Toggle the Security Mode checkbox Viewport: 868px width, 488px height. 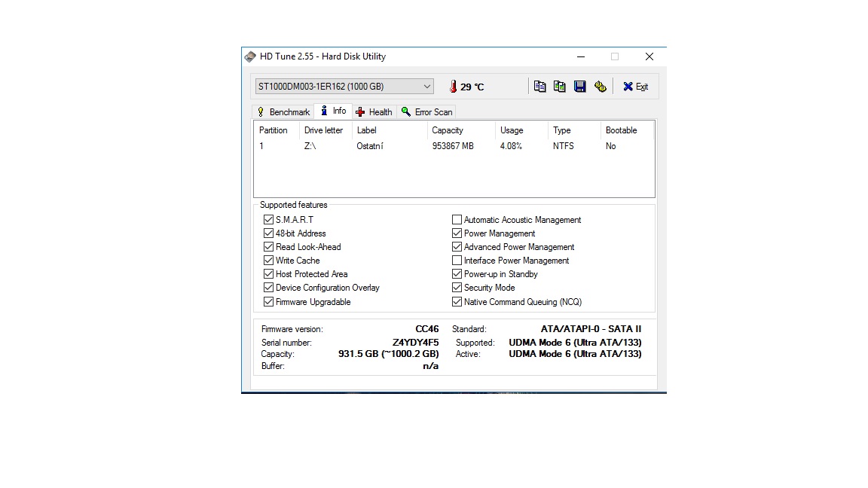(x=457, y=288)
